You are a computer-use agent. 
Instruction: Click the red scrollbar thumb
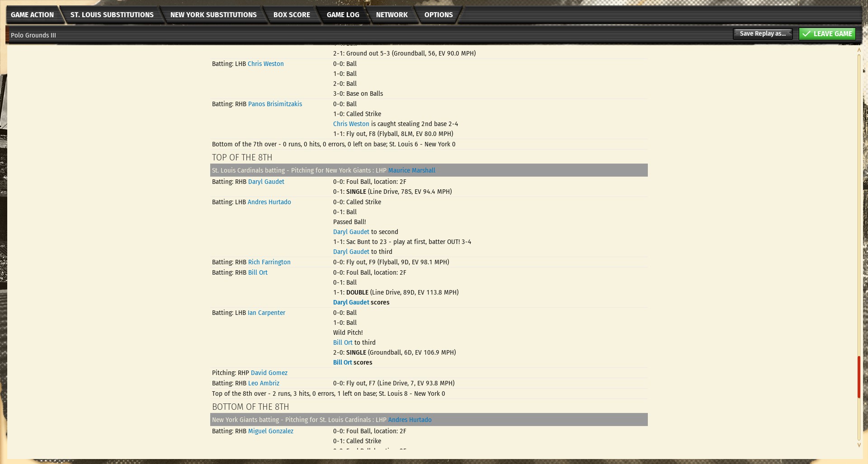pos(859,377)
